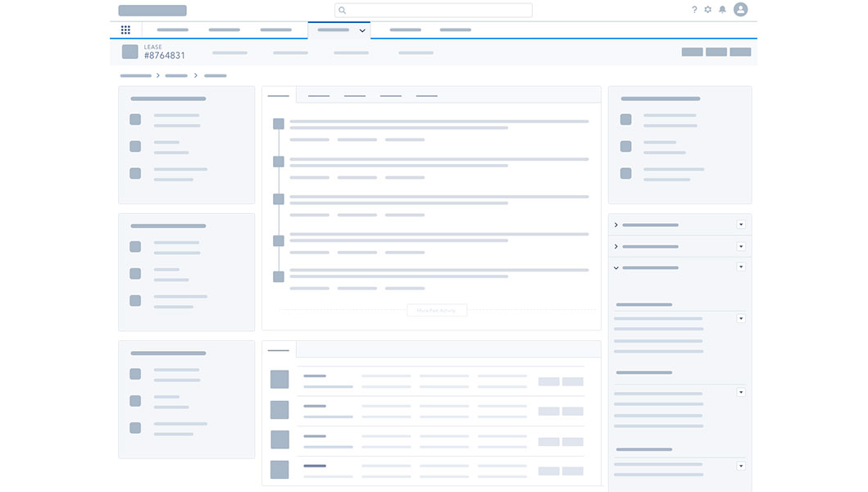Click the user avatar icon
This screenshot has height=492, width=868.
(x=740, y=10)
